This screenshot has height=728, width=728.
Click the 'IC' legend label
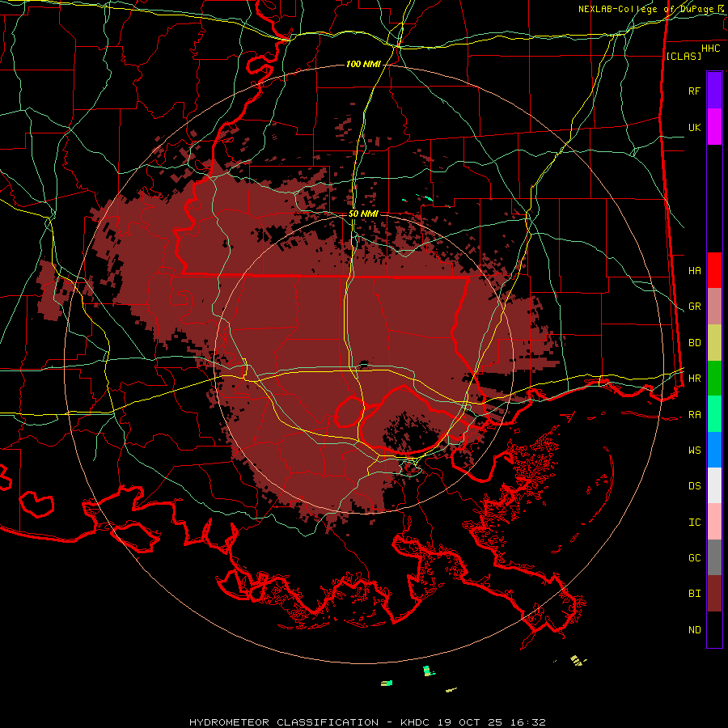tap(694, 523)
